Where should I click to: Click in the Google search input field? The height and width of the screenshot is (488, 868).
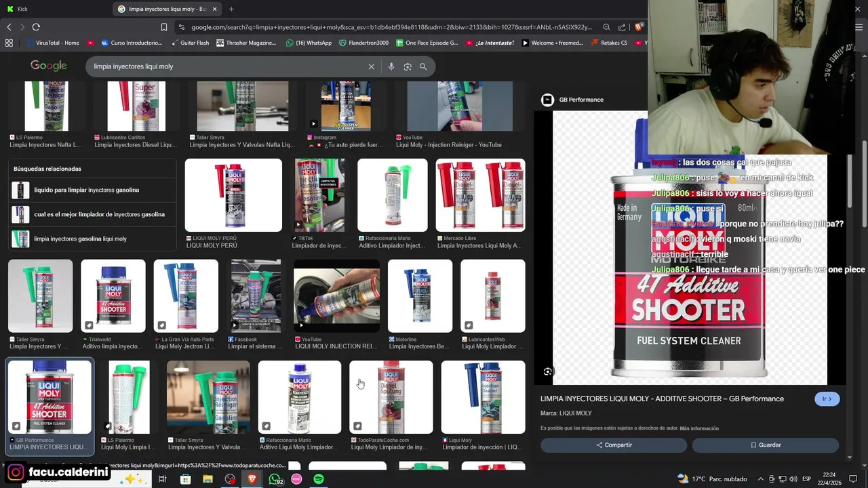pos(227,66)
